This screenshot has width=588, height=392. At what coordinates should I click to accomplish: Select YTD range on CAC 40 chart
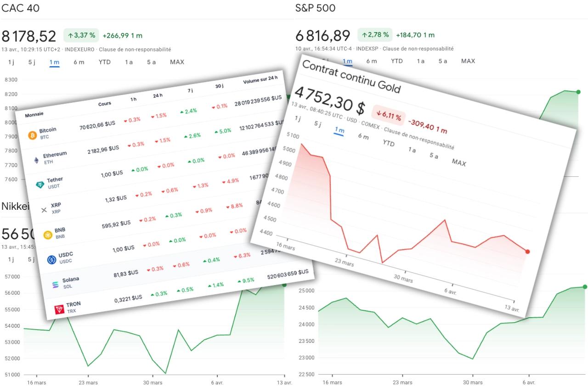[104, 62]
